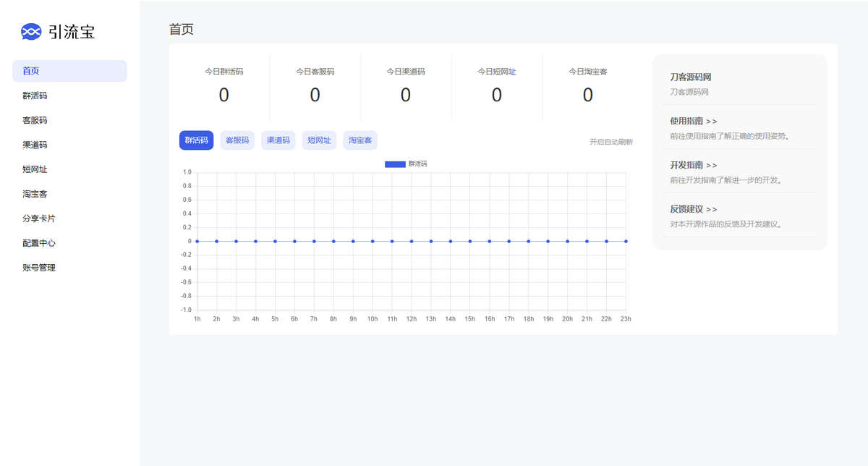This screenshot has width=868, height=466.
Task: Enable 开启自动刷新 auto refresh
Action: [x=611, y=142]
